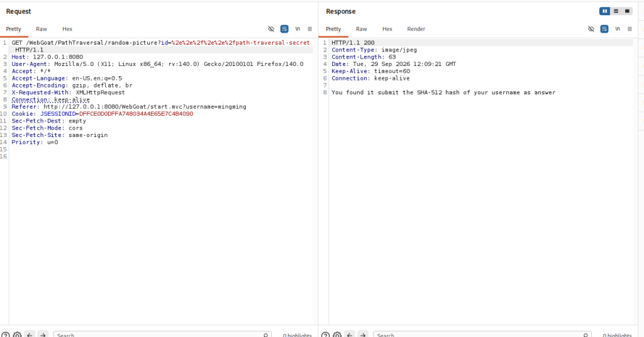This screenshot has height=337, width=644.
Task: Select side-by-side layout view icon
Action: pos(604,11)
